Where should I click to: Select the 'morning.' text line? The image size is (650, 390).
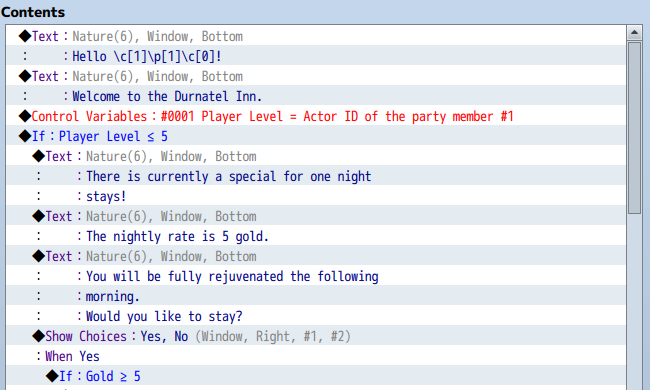click(316, 296)
